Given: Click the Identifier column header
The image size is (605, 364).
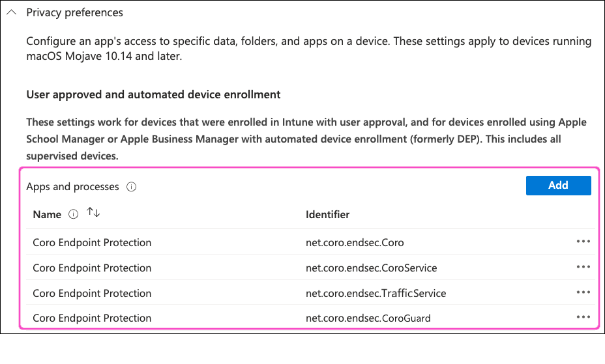Looking at the screenshot, I should [x=327, y=214].
